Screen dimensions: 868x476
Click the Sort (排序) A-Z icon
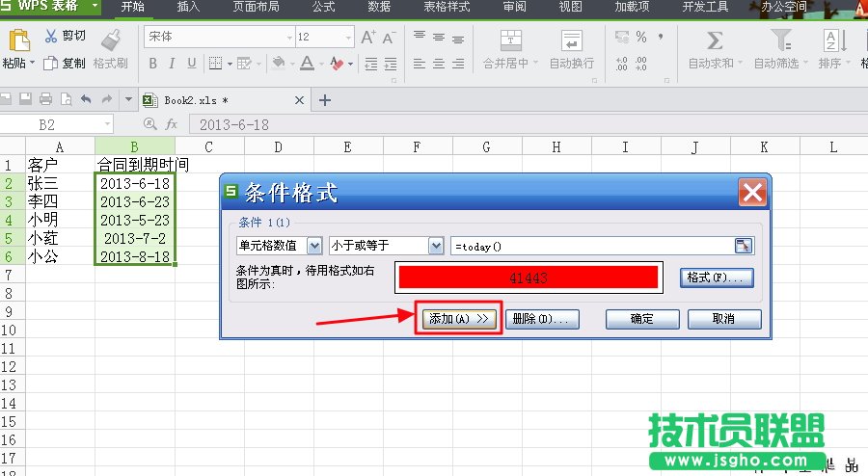coord(835,40)
